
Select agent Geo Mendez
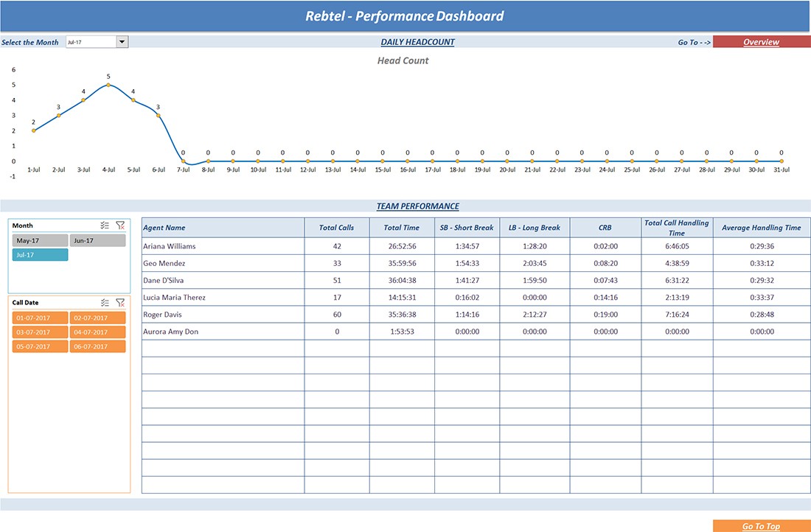coord(164,263)
